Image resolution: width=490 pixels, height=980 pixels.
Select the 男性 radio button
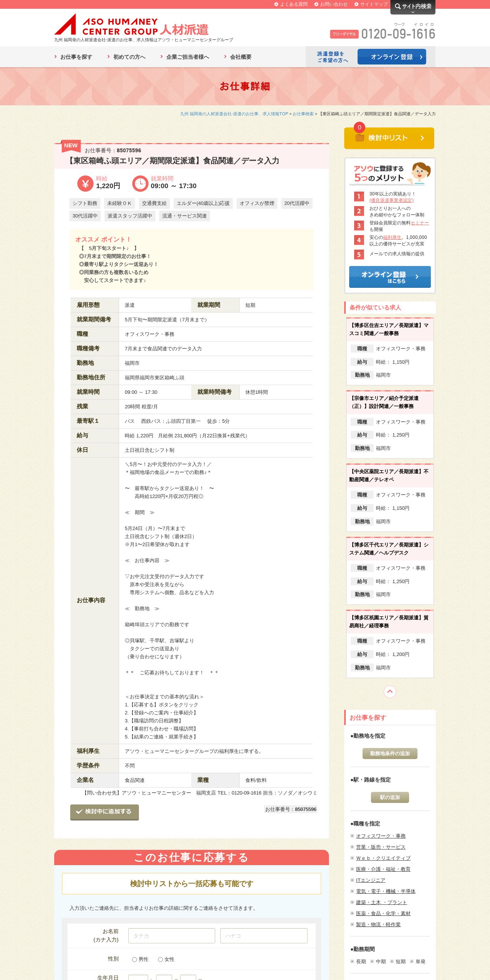click(134, 959)
